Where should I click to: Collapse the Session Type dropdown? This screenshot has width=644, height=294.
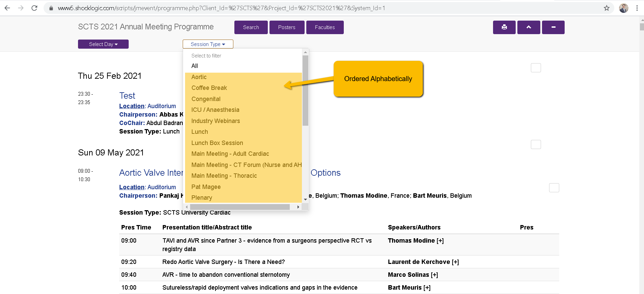click(208, 44)
